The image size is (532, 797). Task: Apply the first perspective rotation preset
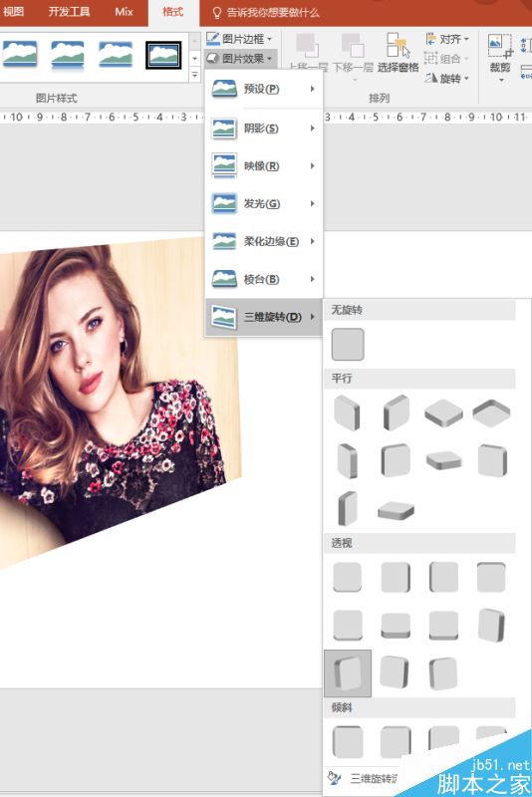pos(348,577)
